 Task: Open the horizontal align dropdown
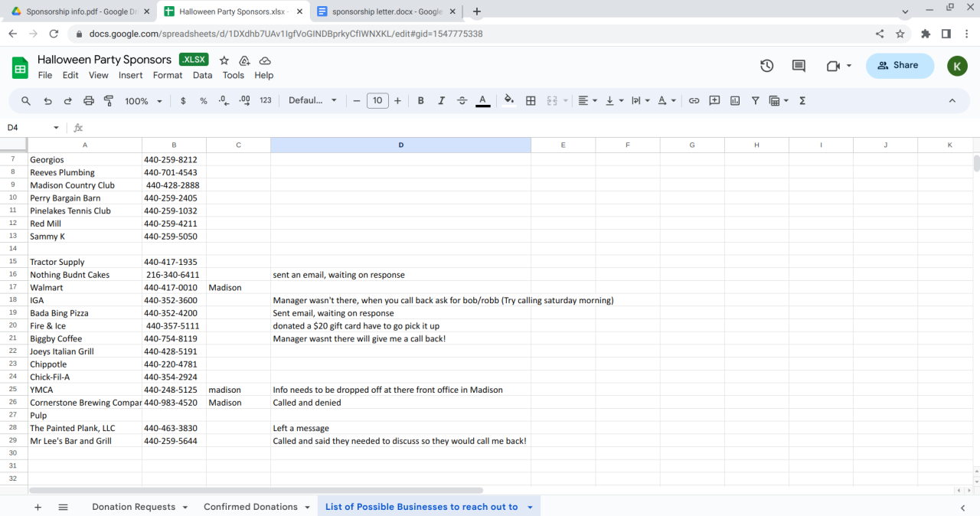pos(587,101)
